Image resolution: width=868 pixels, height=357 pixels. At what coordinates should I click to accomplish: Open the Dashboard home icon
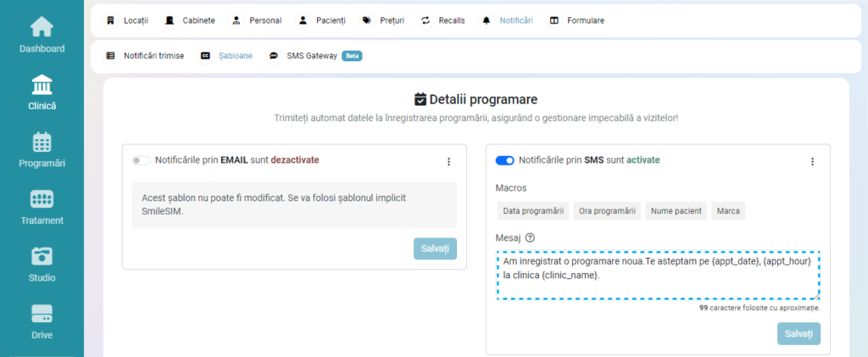click(42, 27)
